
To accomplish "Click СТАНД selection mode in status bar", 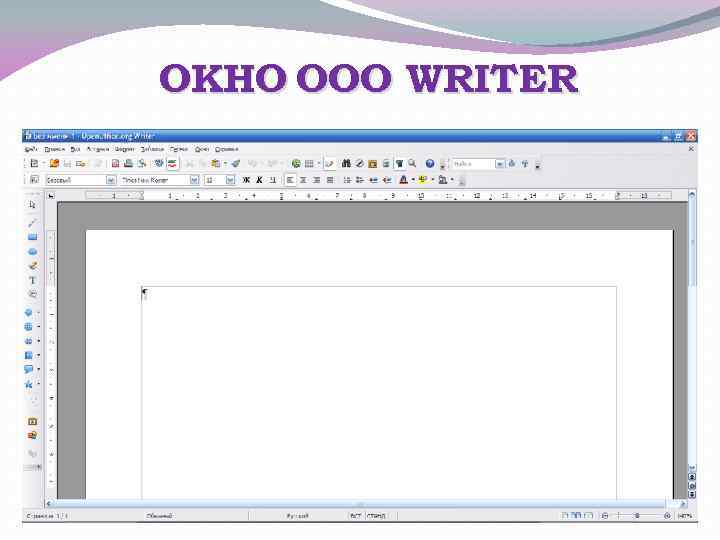I will [x=376, y=516].
